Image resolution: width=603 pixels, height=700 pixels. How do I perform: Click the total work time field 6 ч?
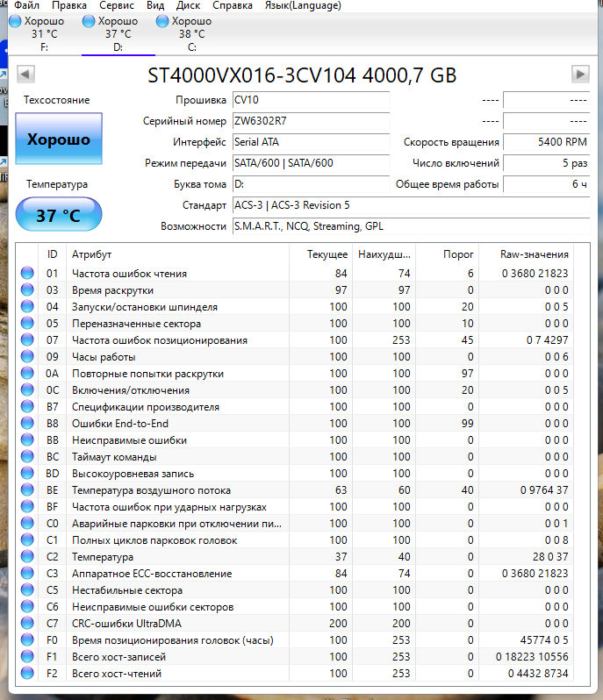tap(546, 184)
